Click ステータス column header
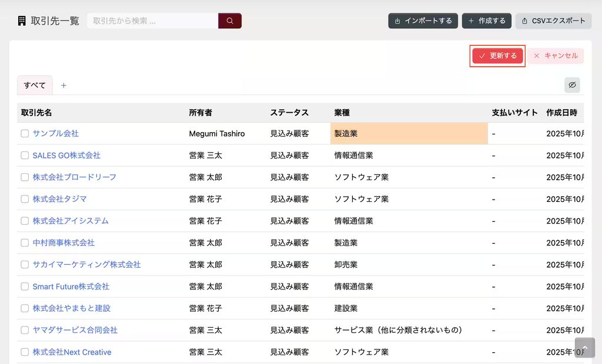Image resolution: width=602 pixels, height=364 pixels. (x=289, y=113)
